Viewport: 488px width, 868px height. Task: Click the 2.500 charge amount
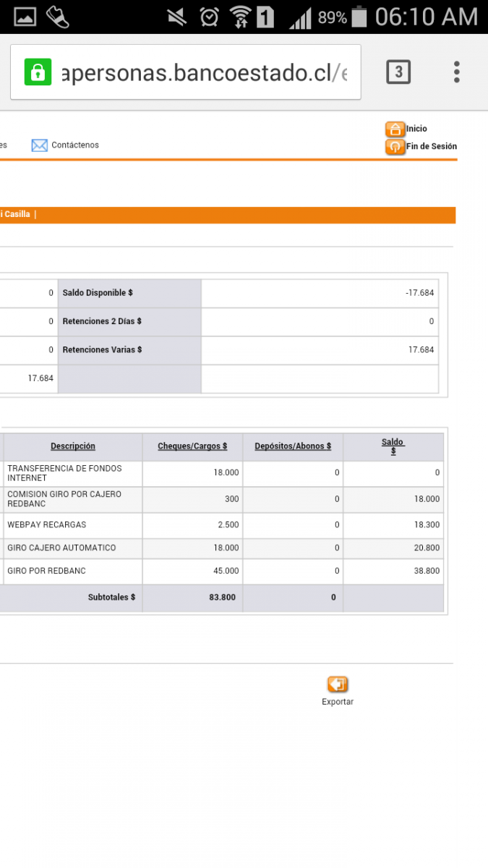point(228,524)
